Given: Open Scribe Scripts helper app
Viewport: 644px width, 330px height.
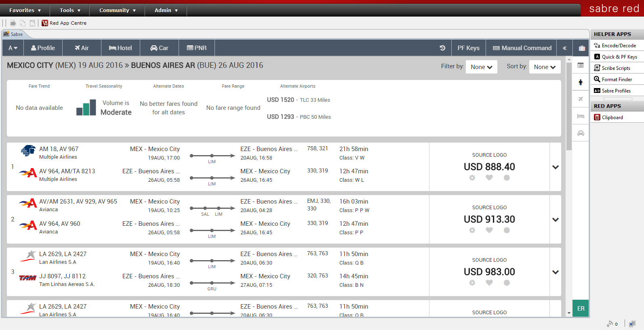Looking at the screenshot, I should 617,68.
